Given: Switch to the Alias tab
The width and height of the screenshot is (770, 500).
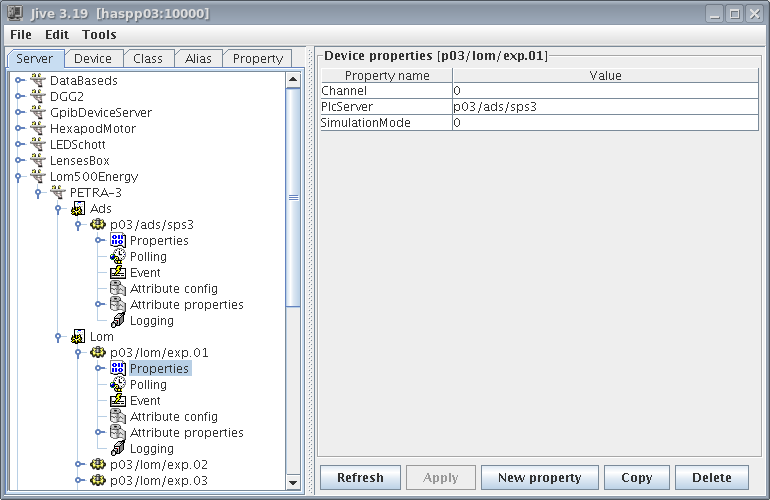Looking at the screenshot, I should pyautogui.click(x=198, y=58).
